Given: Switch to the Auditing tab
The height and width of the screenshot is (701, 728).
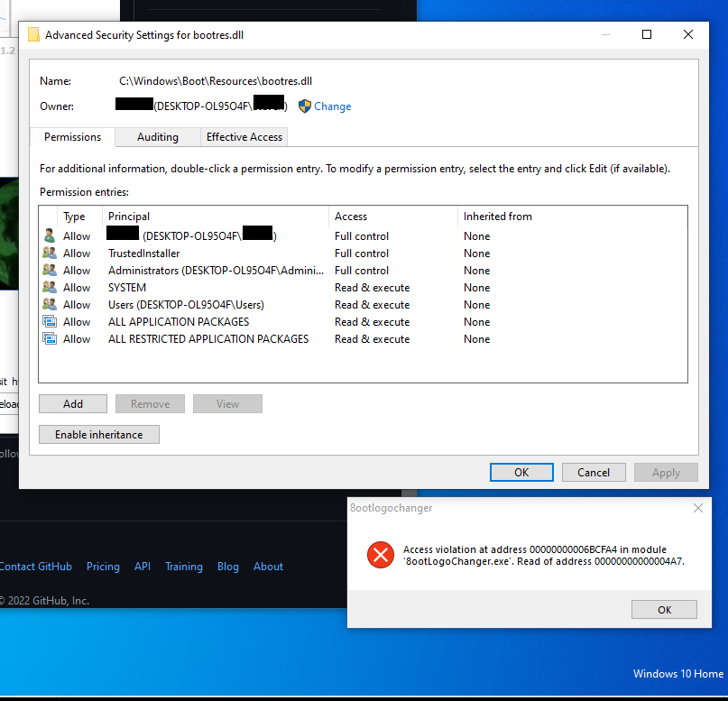Looking at the screenshot, I should pos(157,137).
